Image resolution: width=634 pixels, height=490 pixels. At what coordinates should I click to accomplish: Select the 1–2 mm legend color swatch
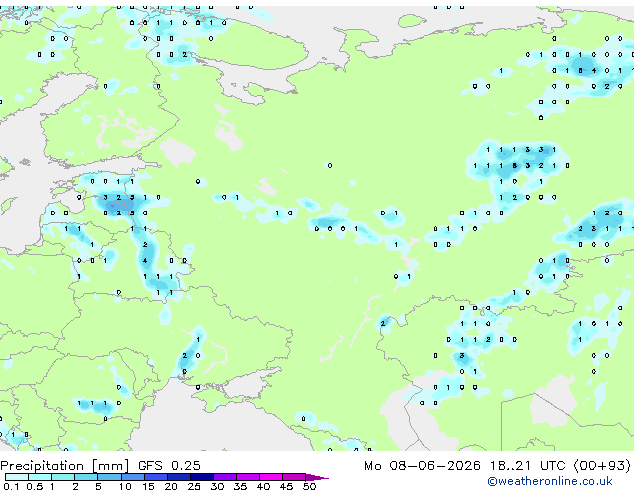point(63,477)
